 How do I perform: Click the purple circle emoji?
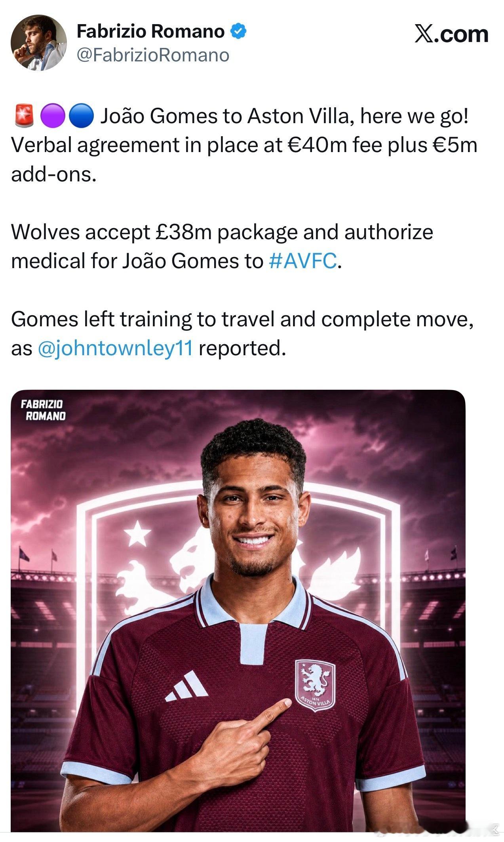click(53, 116)
